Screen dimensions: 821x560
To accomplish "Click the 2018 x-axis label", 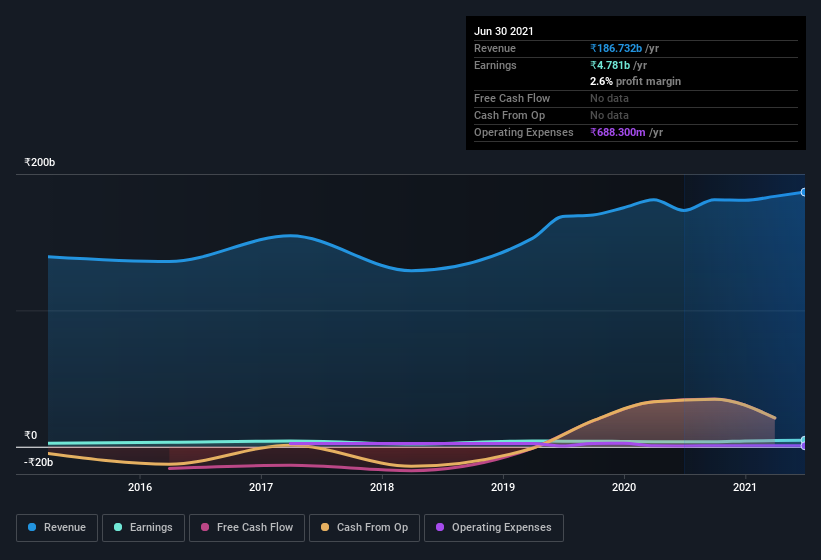I will pos(382,487).
